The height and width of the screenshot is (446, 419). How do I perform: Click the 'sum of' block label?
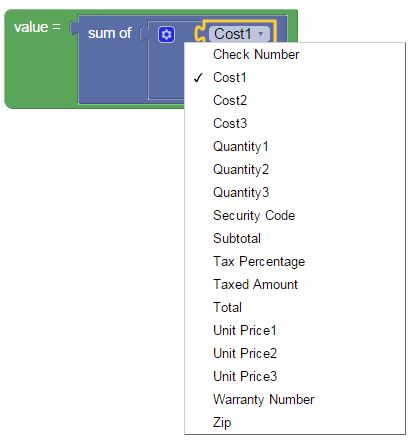pyautogui.click(x=110, y=33)
